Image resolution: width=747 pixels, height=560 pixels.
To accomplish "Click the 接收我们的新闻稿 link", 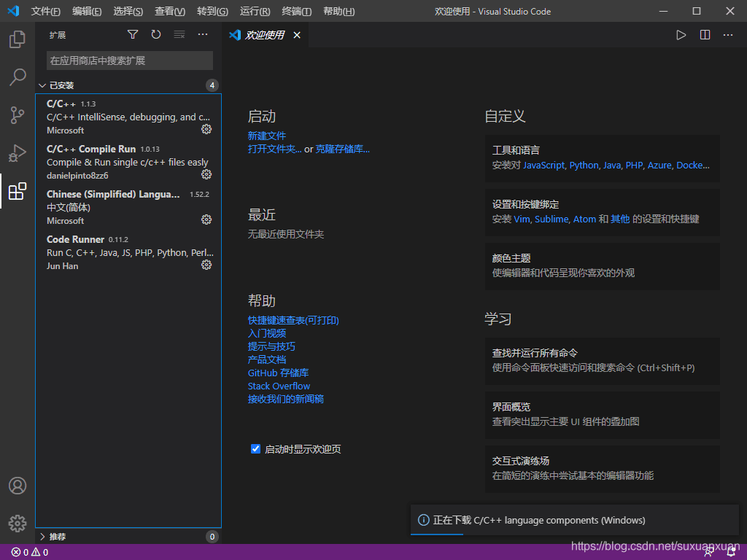I will coord(286,399).
